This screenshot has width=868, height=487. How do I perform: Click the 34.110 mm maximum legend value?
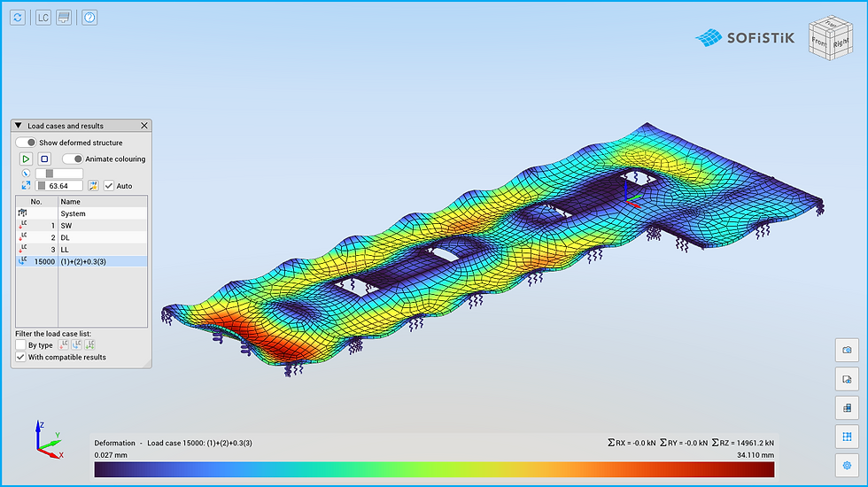click(x=756, y=455)
